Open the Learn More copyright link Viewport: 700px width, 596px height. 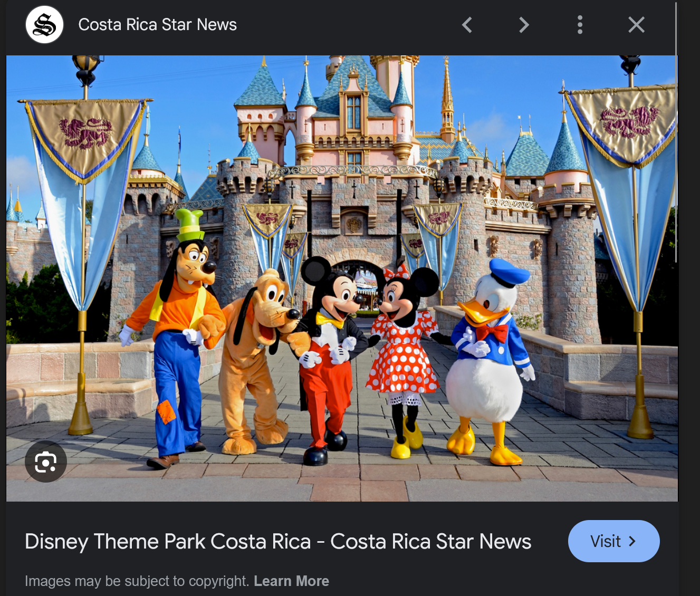[x=291, y=581]
